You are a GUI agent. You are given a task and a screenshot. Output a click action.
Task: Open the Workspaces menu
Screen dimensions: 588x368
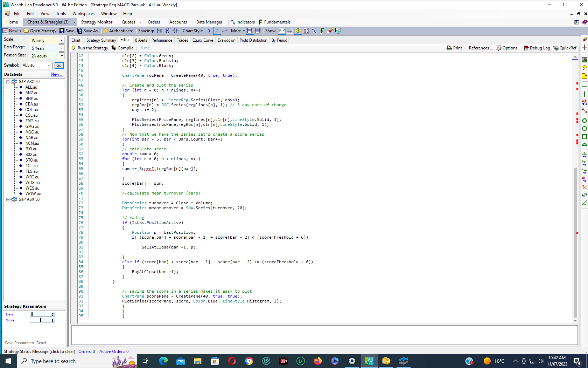click(83, 14)
